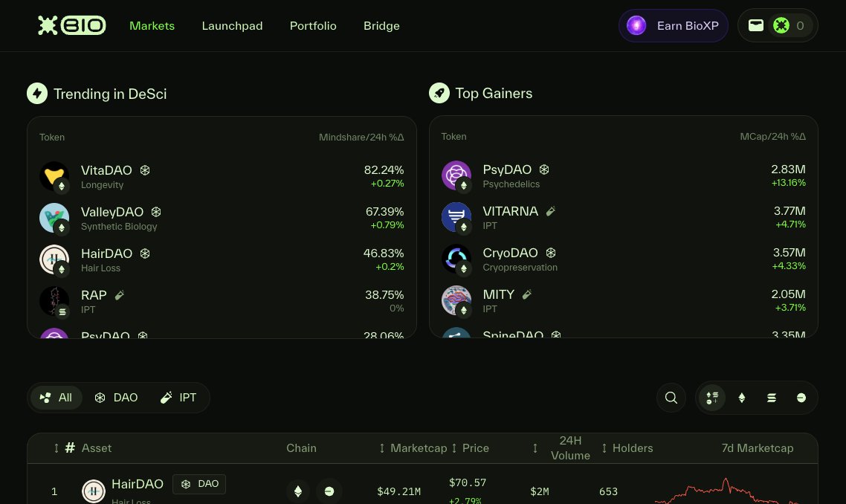Sort the table by 24H Volume
Screen dimensions: 846x504
(561, 448)
